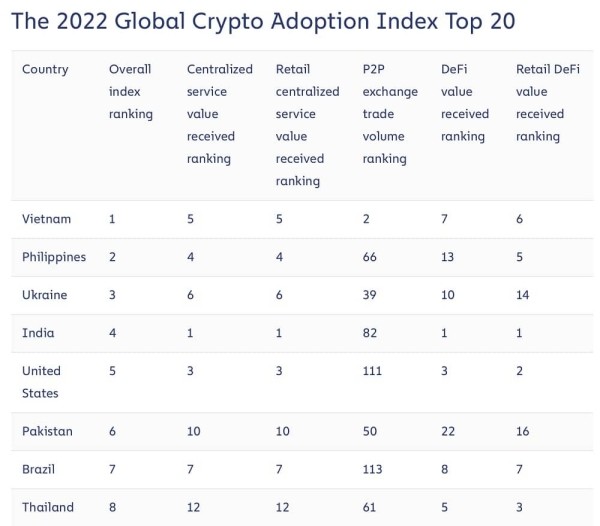Select Brazil's P2P ranking value 113
This screenshot has height=526, width=600.
pos(374,468)
